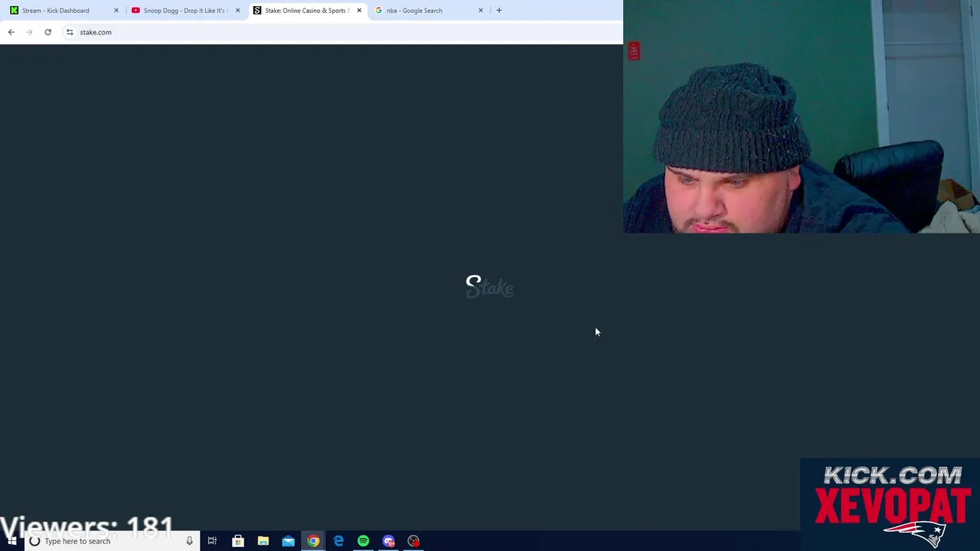The width and height of the screenshot is (980, 551).
Task: Close the Snoop Dogg YouTube tab
Action: coord(237,11)
